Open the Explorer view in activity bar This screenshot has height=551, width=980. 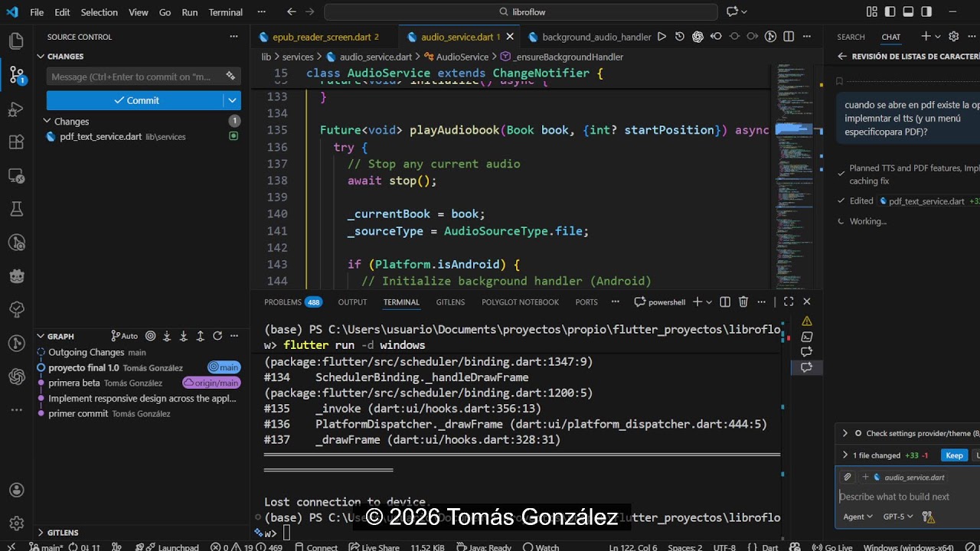16,41
